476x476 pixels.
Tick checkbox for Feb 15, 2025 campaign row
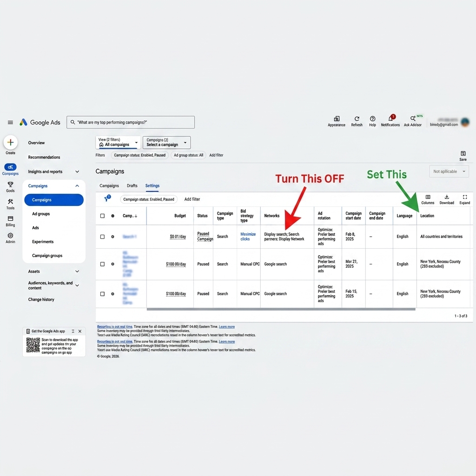tap(102, 294)
